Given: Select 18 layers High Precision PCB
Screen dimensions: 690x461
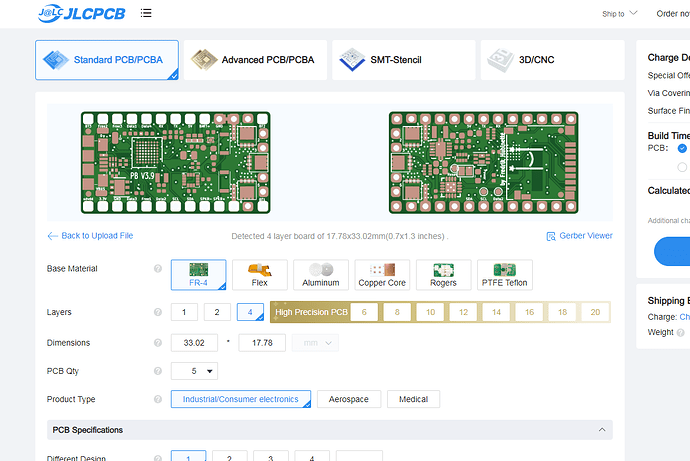Looking at the screenshot, I should (x=562, y=312).
